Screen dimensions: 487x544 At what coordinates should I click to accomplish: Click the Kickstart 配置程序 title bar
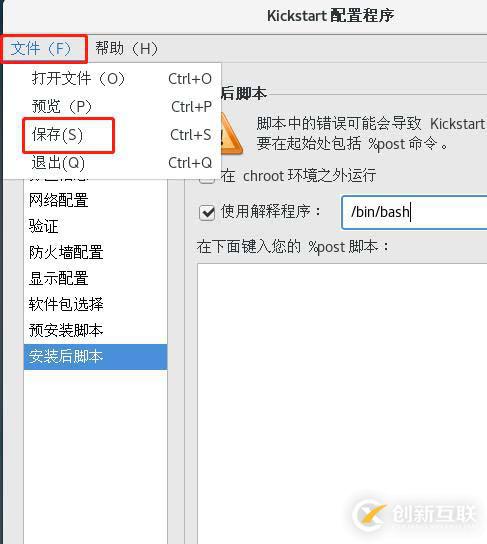tap(331, 16)
